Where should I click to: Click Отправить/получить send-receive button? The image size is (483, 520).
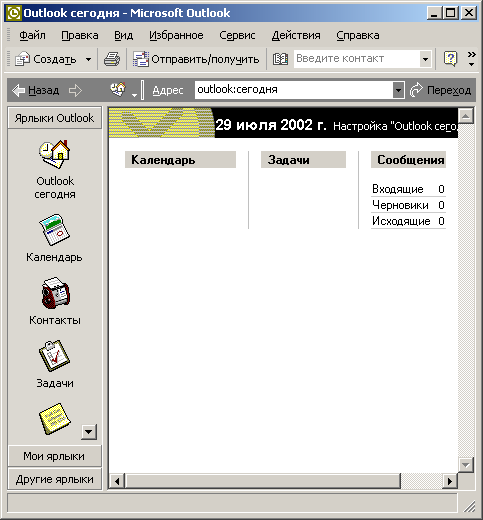(196, 59)
